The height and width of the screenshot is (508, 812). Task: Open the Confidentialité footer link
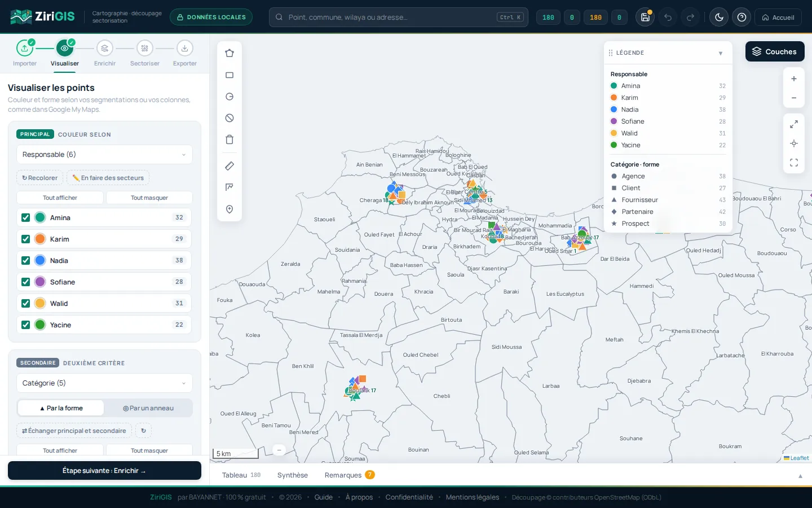point(409,497)
